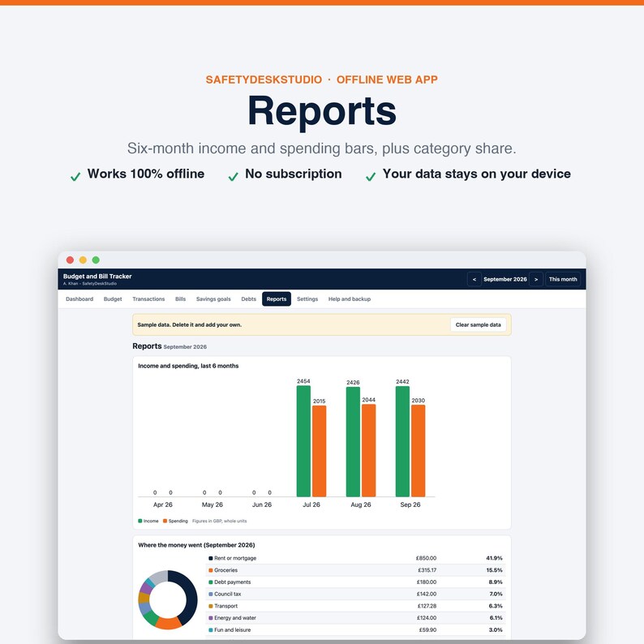The image size is (644, 644).
Task: Click the Clear sample data button
Action: 478,325
